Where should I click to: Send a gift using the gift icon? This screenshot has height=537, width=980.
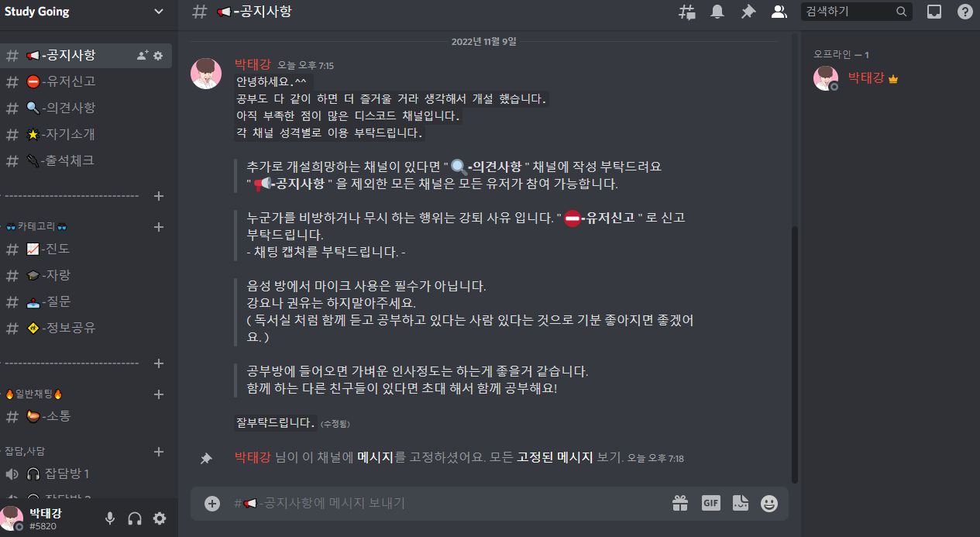point(680,504)
